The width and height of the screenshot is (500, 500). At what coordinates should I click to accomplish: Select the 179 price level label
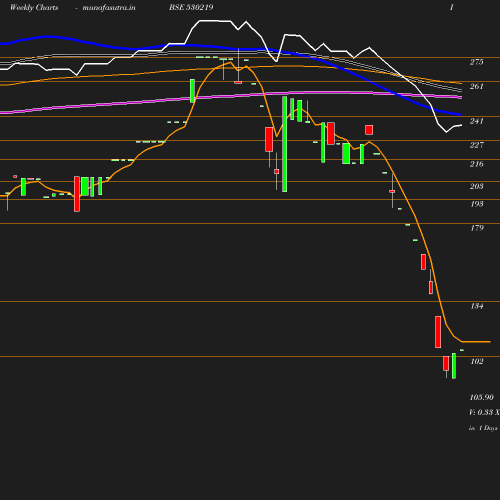click(476, 228)
